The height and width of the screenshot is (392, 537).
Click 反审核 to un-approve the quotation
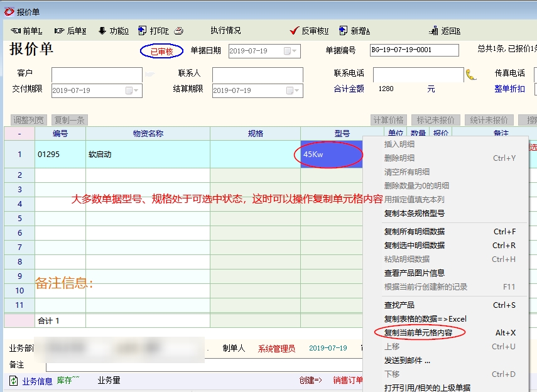tap(309, 31)
